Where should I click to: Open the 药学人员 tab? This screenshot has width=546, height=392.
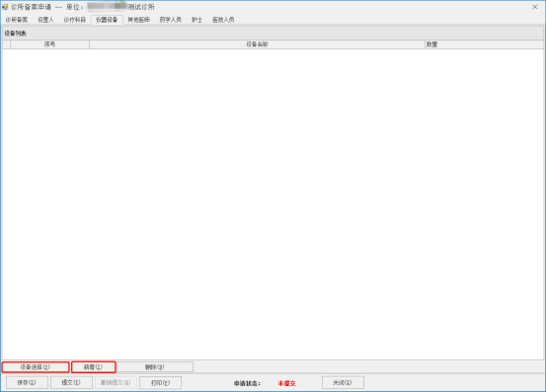coord(171,20)
